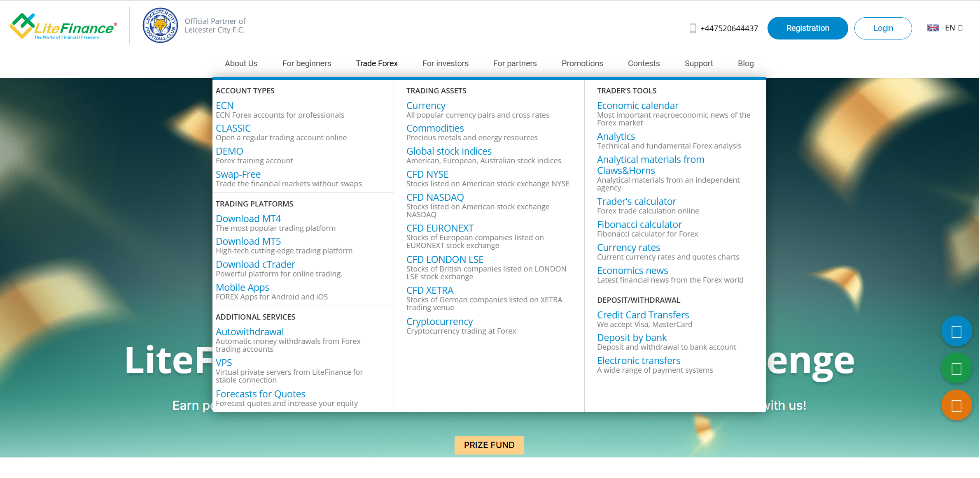
Task: Open the CFD EURONEXT link
Action: point(440,228)
